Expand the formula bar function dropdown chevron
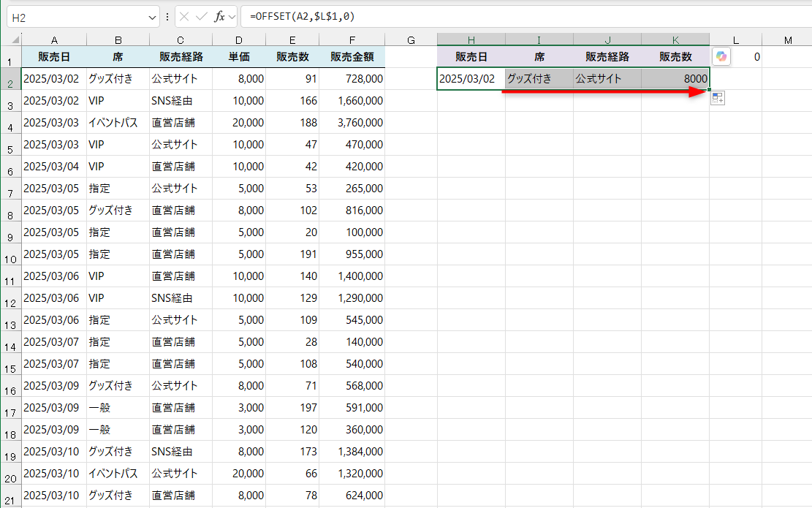The height and width of the screenshot is (508, 812). click(x=232, y=18)
